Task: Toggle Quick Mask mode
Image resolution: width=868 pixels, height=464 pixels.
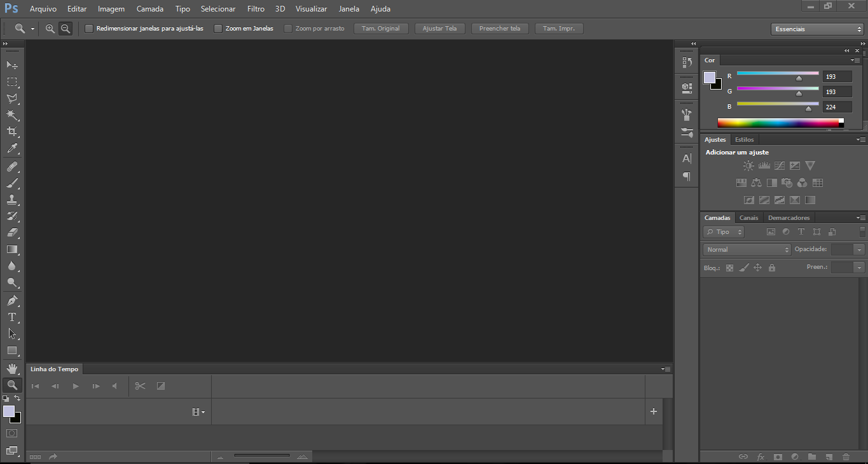Action: (11, 433)
